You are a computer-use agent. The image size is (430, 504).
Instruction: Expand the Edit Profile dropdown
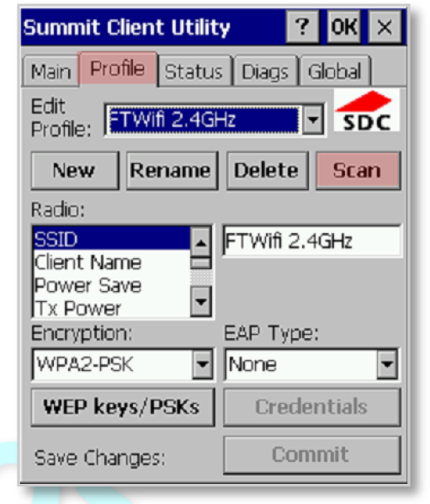313,119
